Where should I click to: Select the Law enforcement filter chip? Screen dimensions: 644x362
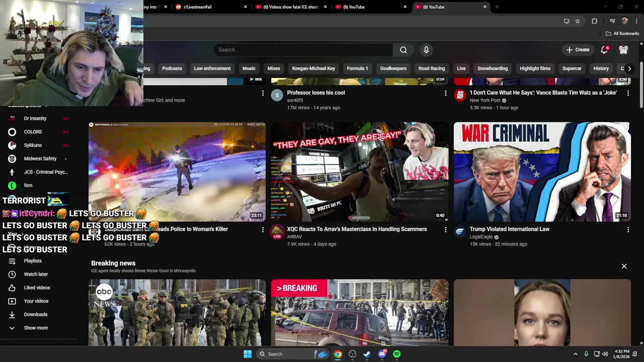pyautogui.click(x=212, y=68)
